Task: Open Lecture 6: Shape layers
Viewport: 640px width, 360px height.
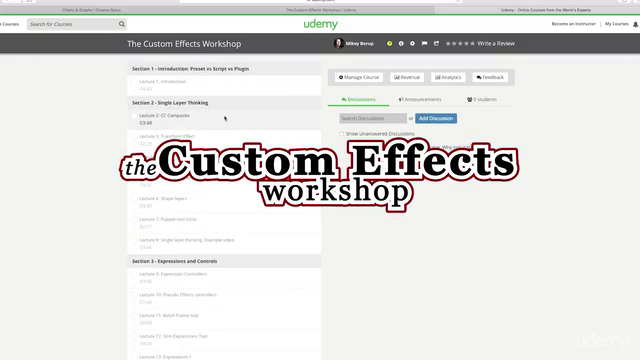Action: click(x=224, y=202)
